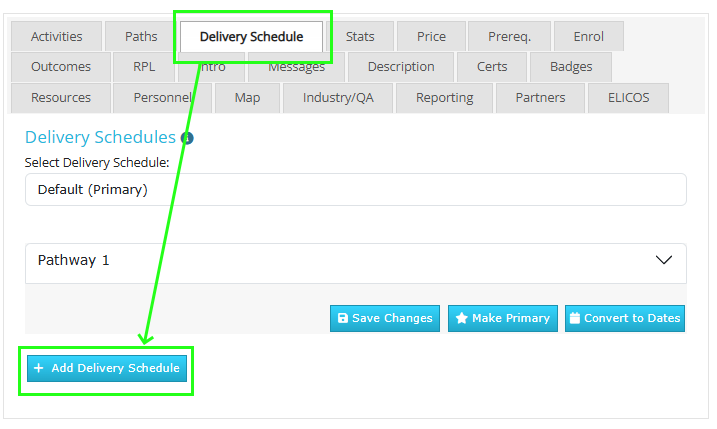The image size is (717, 429).
Task: Click the floppy disk icon on Save Changes
Action: (343, 318)
